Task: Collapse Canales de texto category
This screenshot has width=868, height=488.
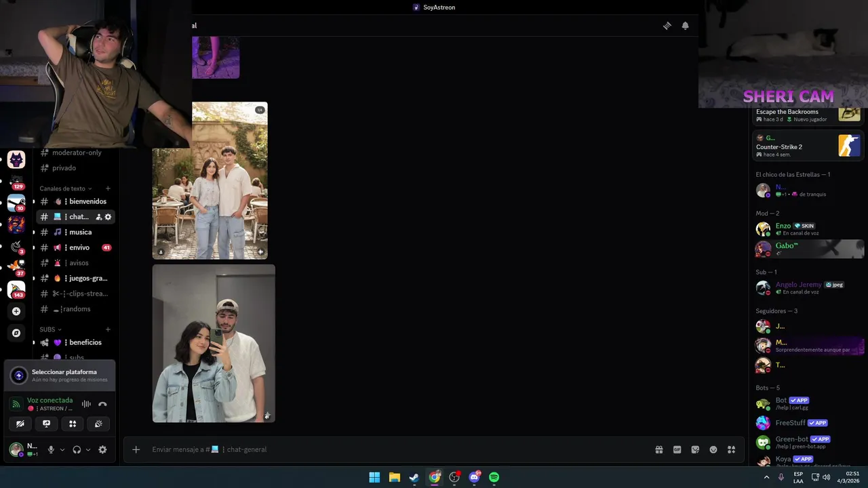Action: 66,188
